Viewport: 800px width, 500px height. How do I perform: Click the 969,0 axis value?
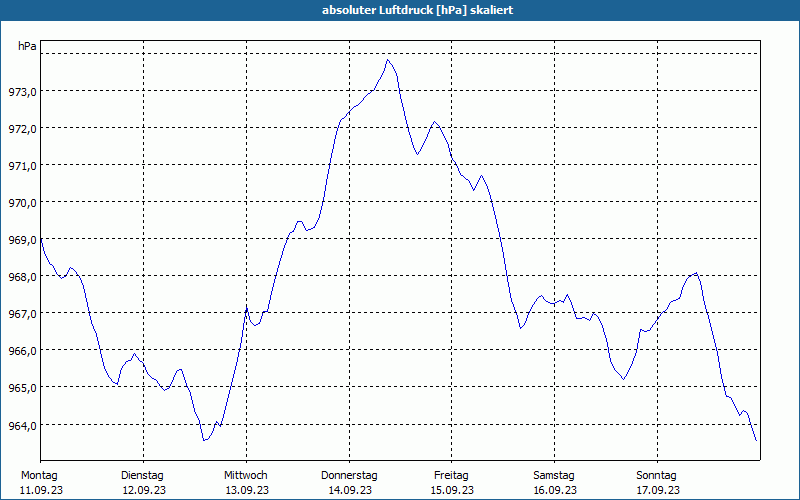22,240
